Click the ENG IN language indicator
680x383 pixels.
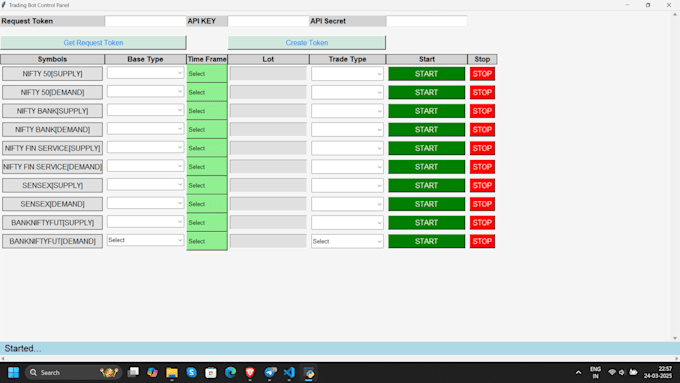[595, 373]
